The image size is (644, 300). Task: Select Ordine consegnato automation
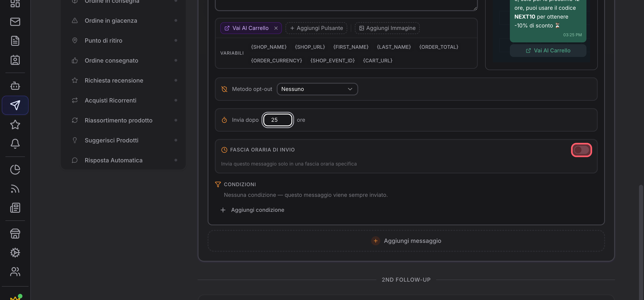(123, 60)
